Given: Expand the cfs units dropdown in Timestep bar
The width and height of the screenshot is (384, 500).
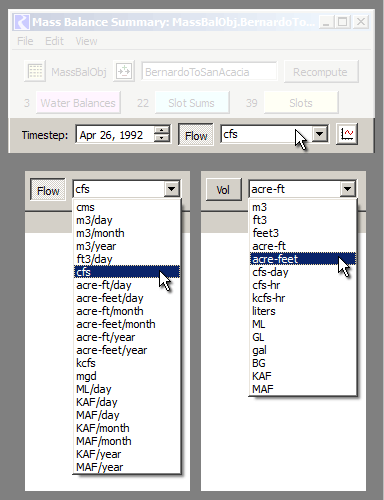Looking at the screenshot, I should (320, 134).
